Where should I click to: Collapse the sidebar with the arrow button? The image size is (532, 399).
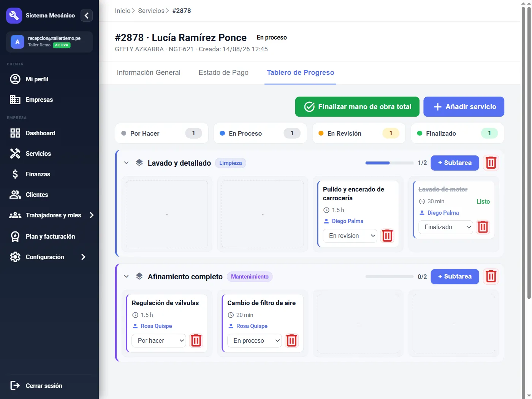(87, 16)
